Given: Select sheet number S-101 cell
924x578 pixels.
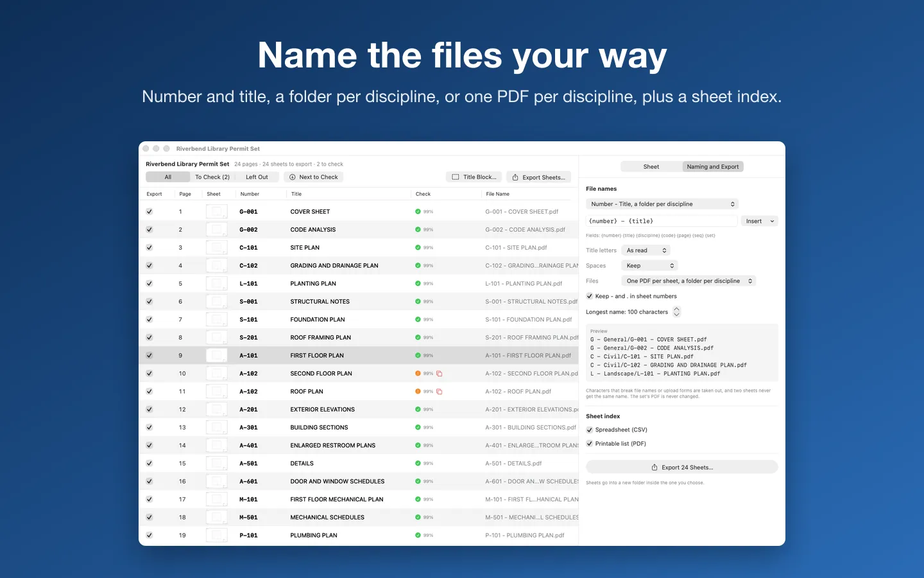Looking at the screenshot, I should point(248,319).
